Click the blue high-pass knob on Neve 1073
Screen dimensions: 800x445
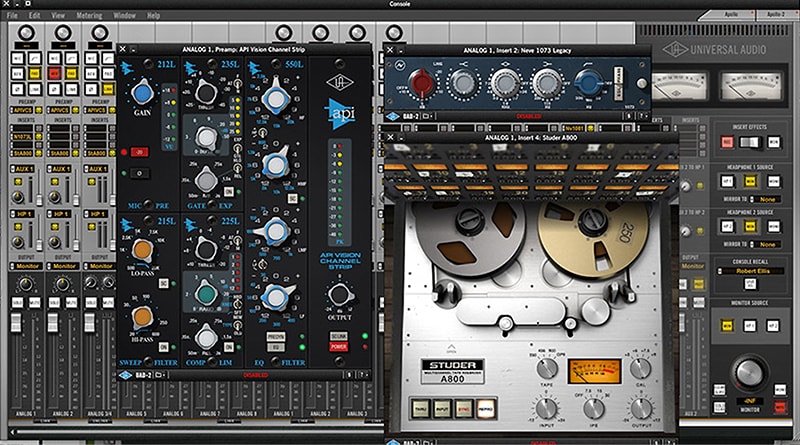[x=588, y=83]
